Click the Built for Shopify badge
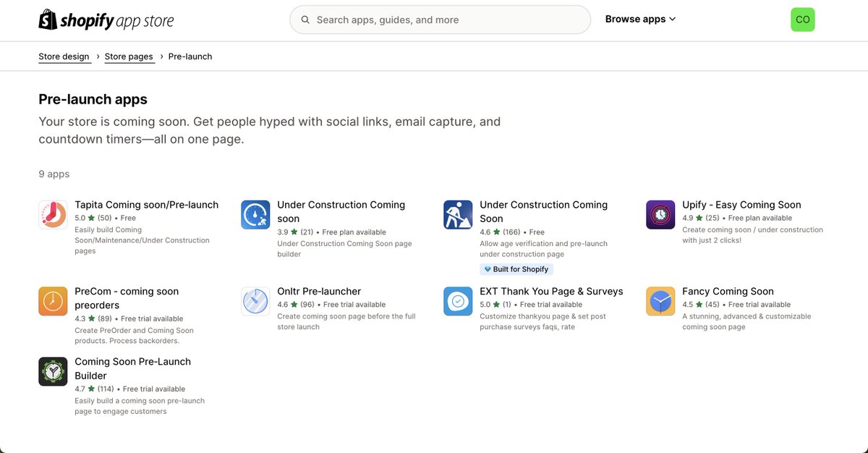The image size is (868, 453). click(516, 269)
